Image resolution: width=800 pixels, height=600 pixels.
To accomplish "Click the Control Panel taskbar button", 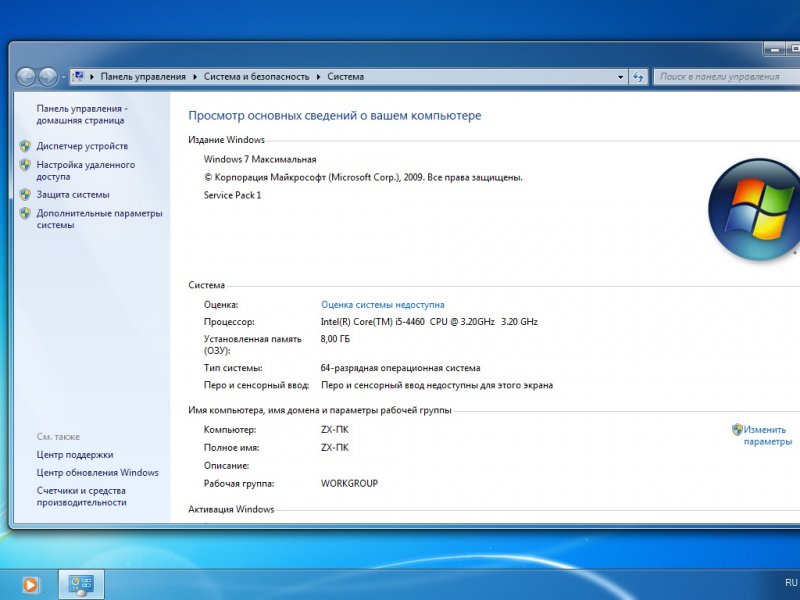I will tap(81, 585).
